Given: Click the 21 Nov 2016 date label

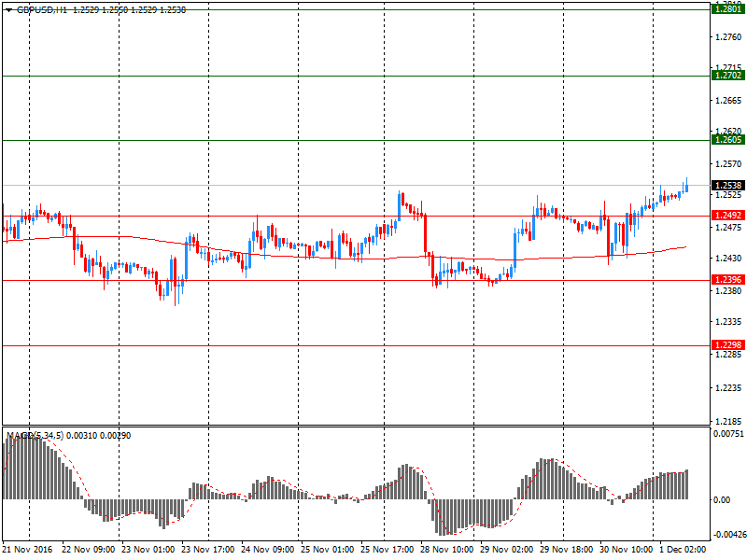Looking at the screenshot, I should [27, 549].
